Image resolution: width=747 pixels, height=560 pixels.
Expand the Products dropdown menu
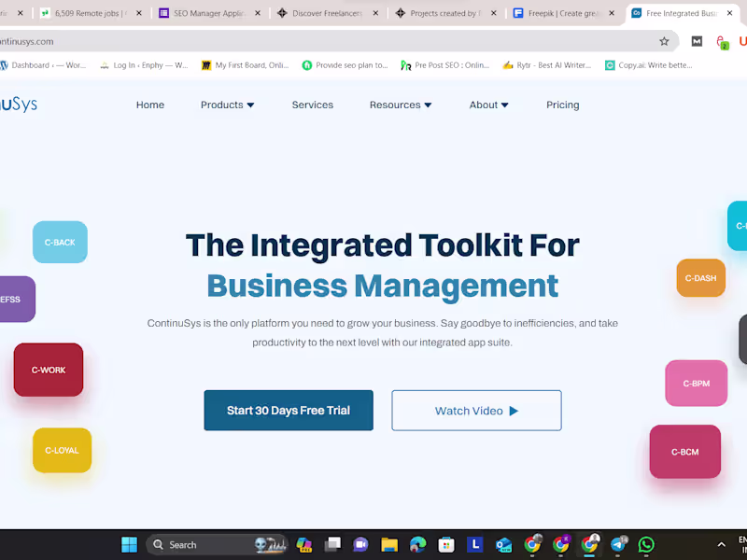point(227,105)
